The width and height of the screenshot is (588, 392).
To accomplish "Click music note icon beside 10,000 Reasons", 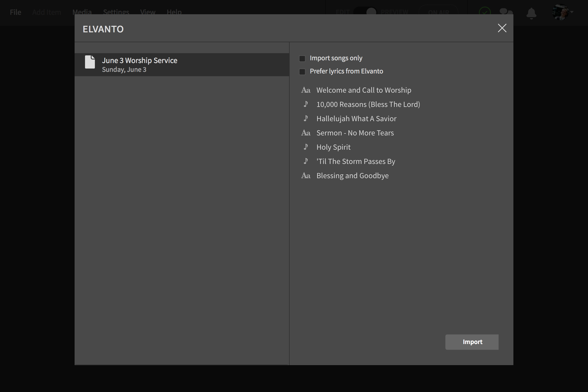I will 306,104.
